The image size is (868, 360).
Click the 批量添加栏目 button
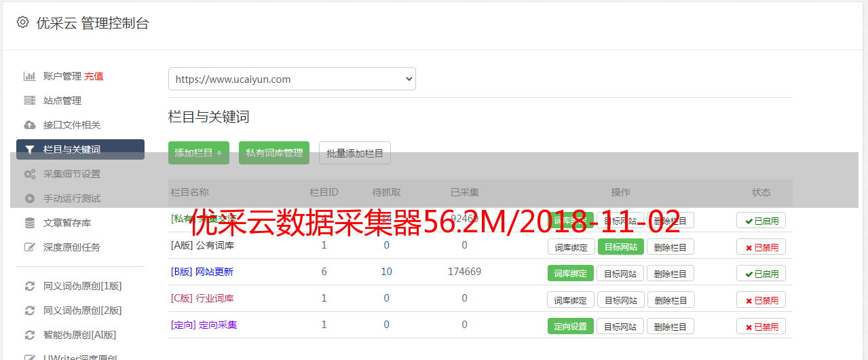(355, 153)
